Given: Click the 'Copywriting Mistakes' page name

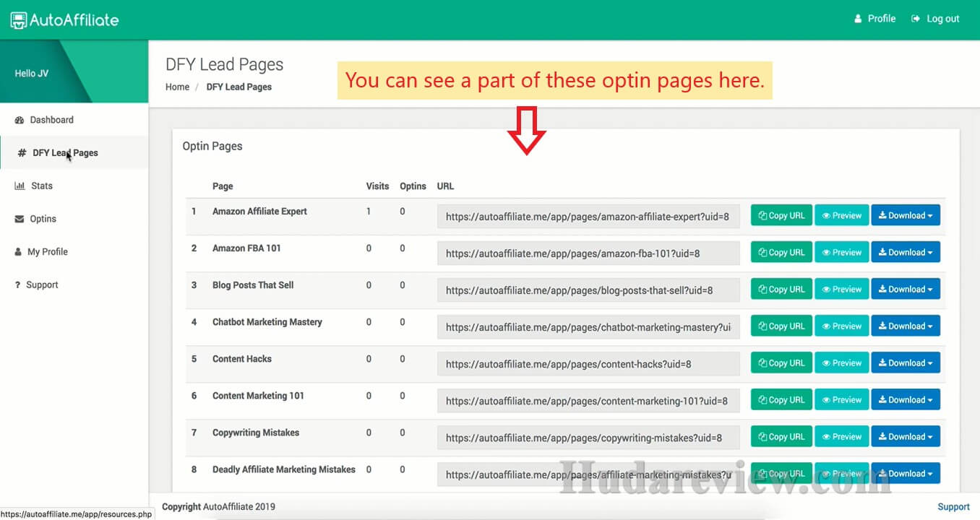Looking at the screenshot, I should (x=256, y=433).
